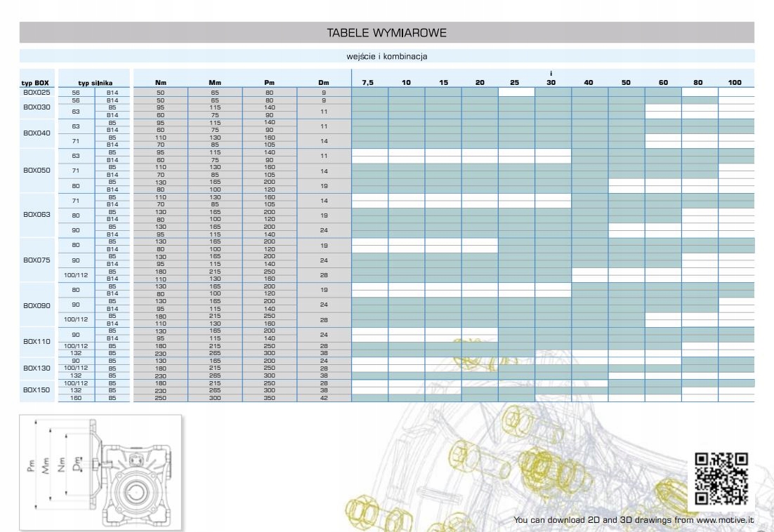The width and height of the screenshot is (774, 532).
Task: Select the Mm table column header
Action: point(215,82)
